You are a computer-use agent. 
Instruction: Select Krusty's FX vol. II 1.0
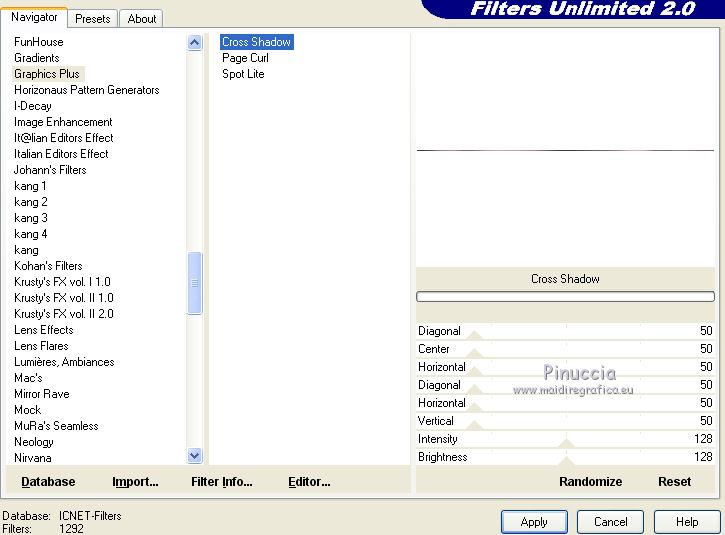64,298
